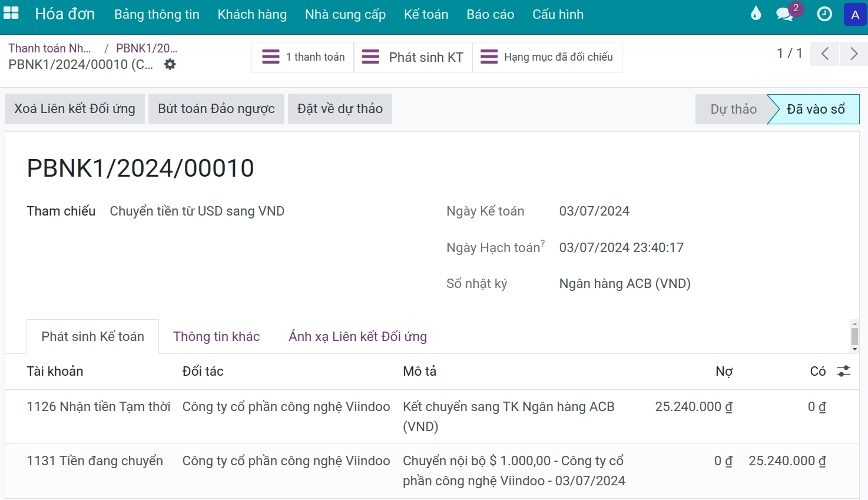This screenshot has height=500, width=868.
Task: Click the water drop theme icon
Action: (x=756, y=14)
